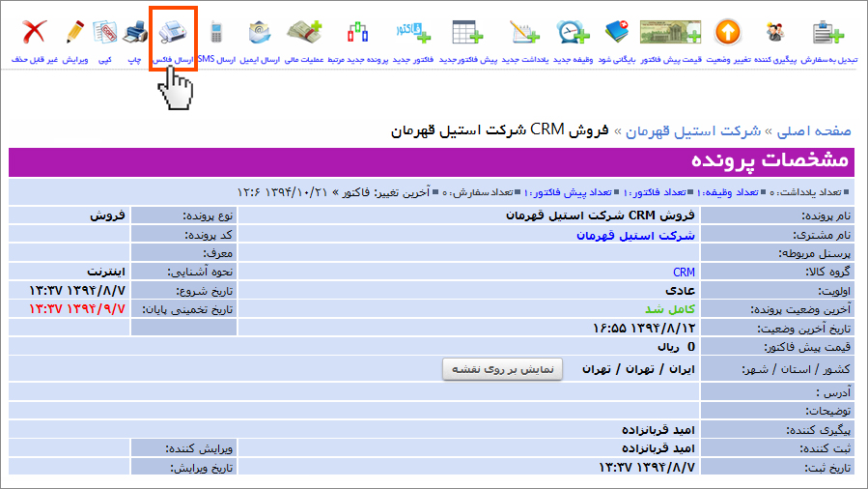Click the note count text تعداد یادداشت
Screen dimensions: 868x489
[x=805, y=192]
